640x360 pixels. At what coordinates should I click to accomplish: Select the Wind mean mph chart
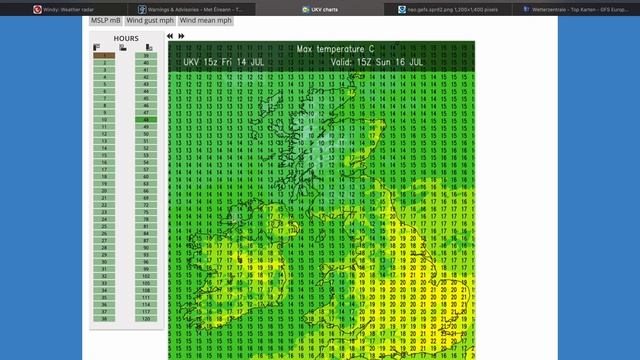205,20
